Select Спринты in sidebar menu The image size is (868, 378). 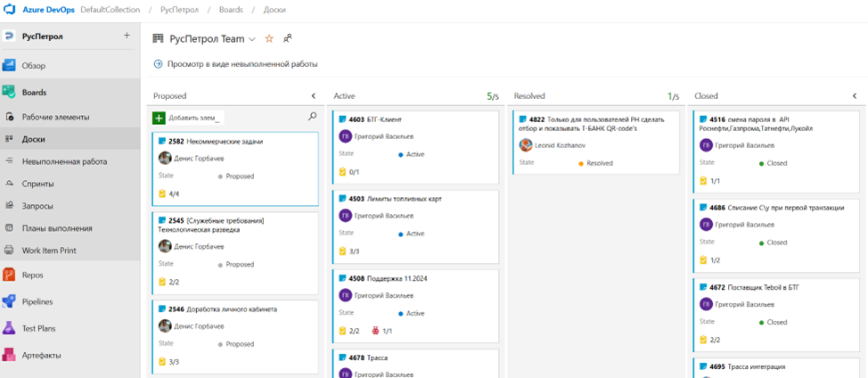coord(37,184)
